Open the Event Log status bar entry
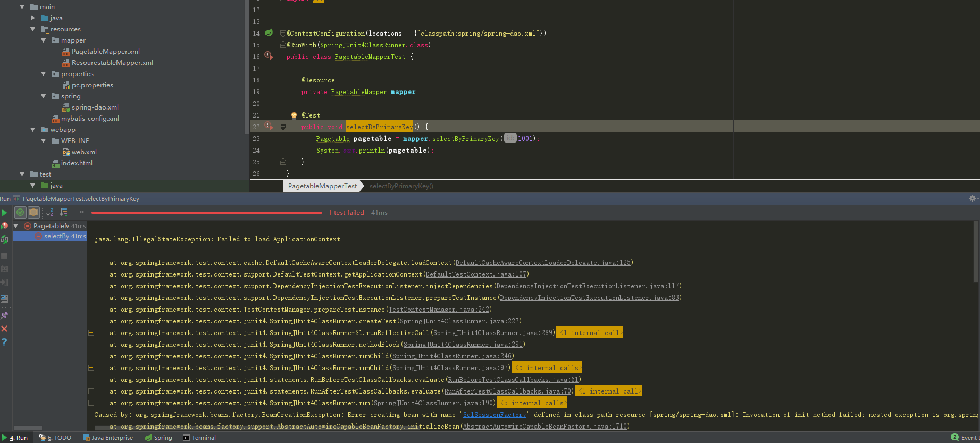 965,438
